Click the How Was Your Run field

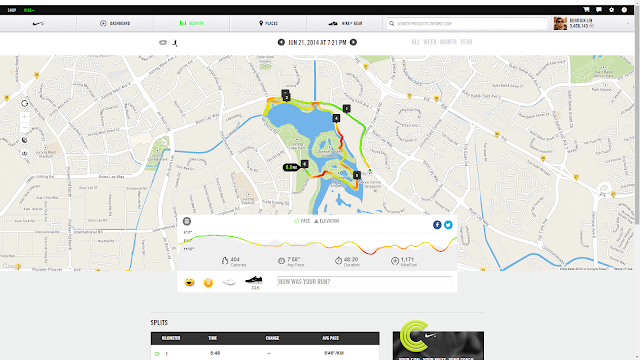coord(364,282)
